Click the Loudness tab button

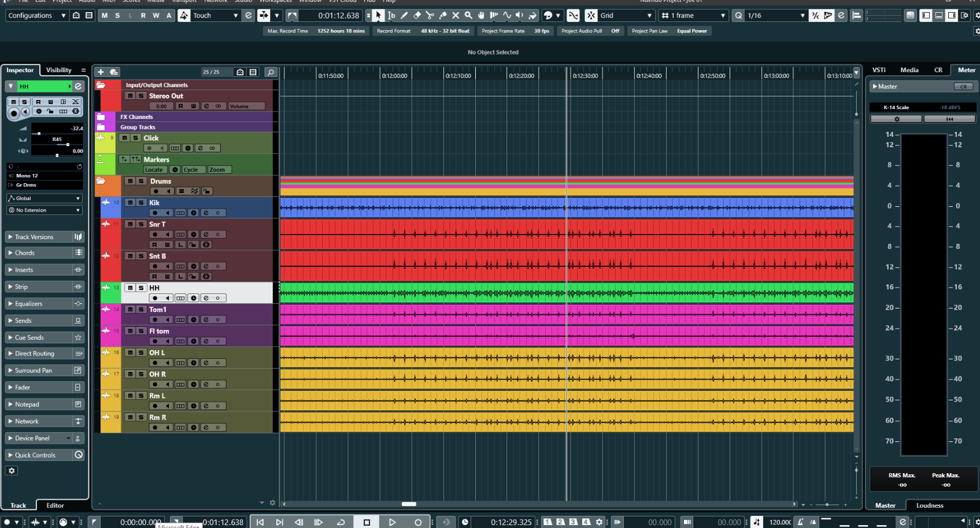(930, 505)
